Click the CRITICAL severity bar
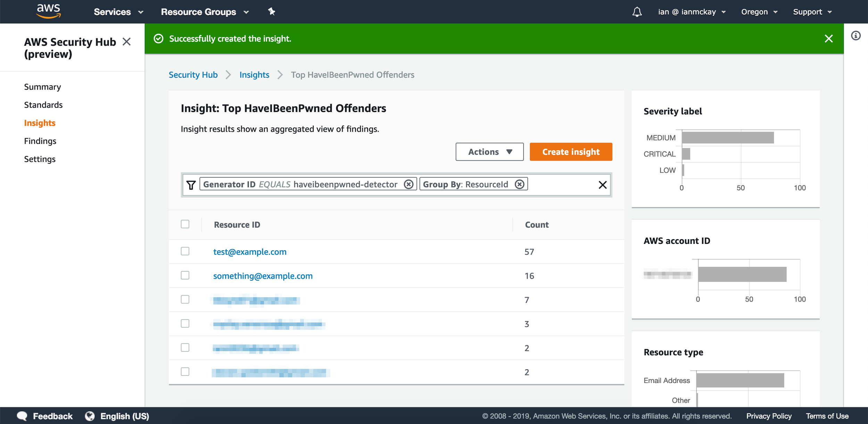This screenshot has width=868, height=424. pyautogui.click(x=686, y=154)
